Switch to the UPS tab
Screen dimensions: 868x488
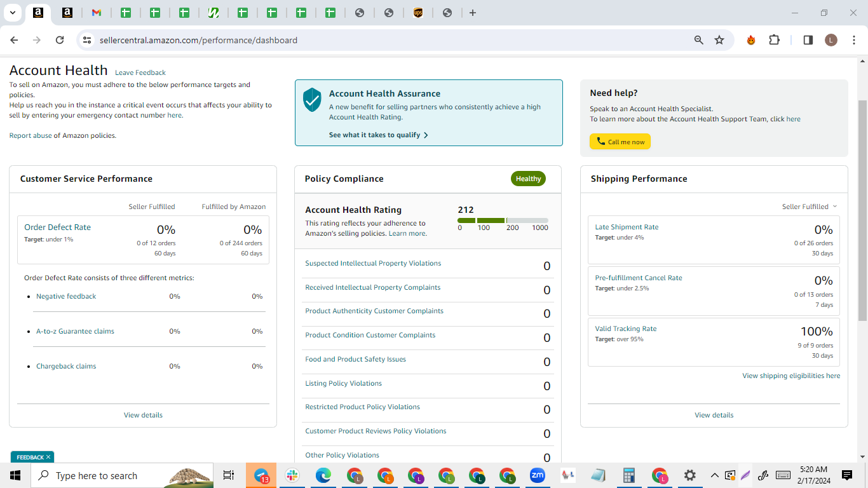418,13
